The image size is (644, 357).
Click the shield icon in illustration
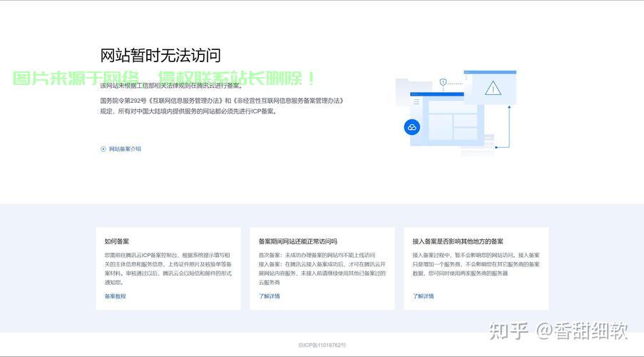coord(443,82)
